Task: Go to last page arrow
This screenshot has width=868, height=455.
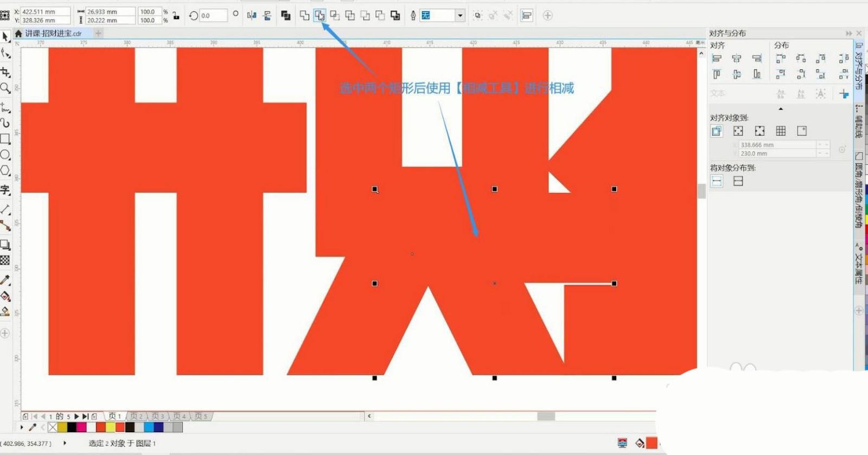Action: (x=85, y=416)
